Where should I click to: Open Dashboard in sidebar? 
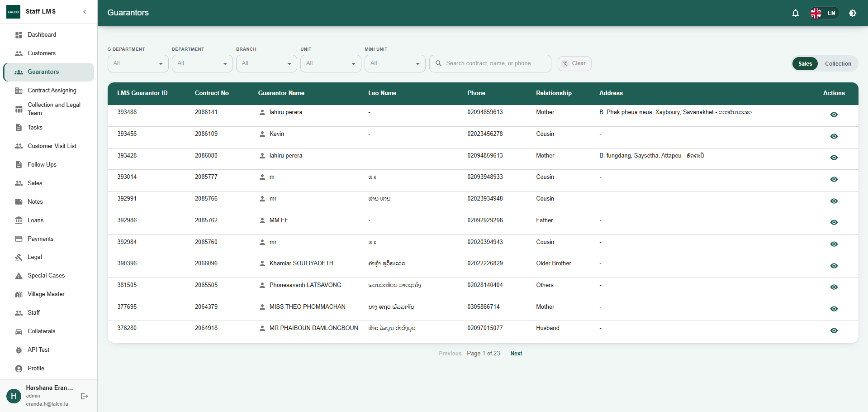49,35
